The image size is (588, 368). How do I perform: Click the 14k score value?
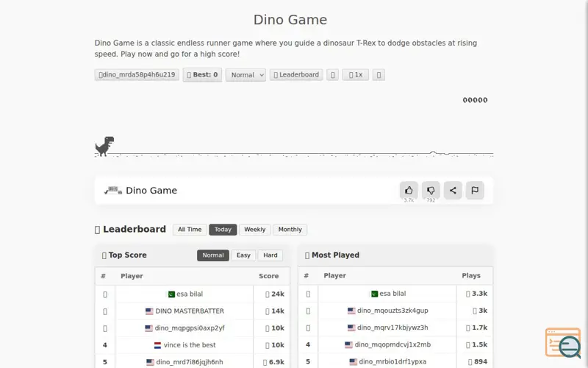point(278,311)
